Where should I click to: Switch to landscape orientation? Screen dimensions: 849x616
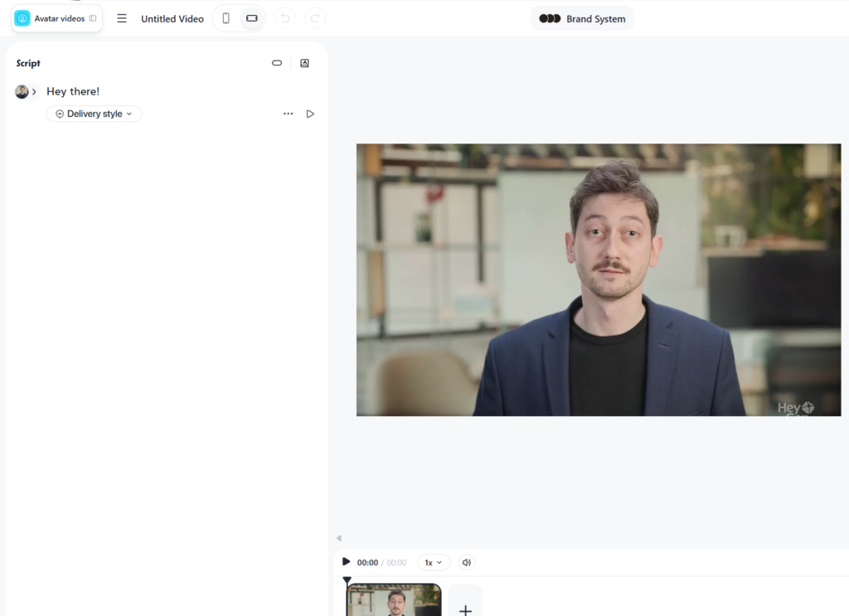(x=252, y=18)
